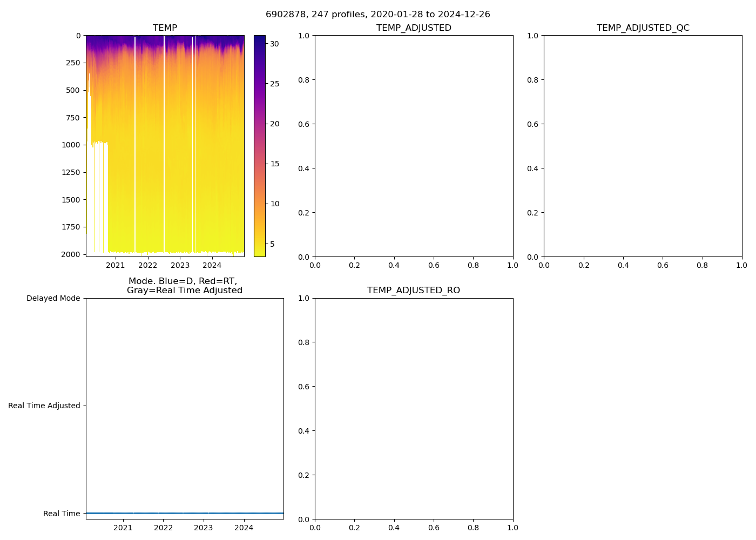Click inside the empty TEMP_ADJUSTED plot area
756x540 pixels.
414,146
